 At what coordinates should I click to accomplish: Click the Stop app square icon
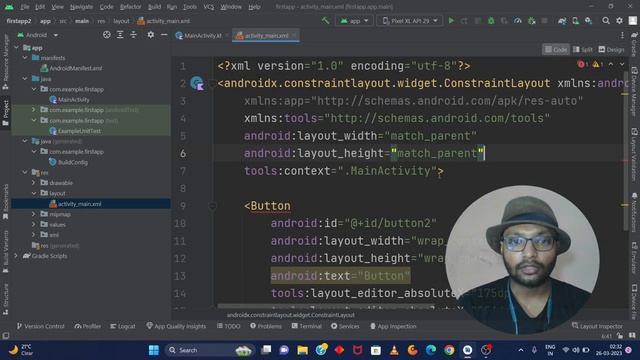pyautogui.click(x=544, y=20)
